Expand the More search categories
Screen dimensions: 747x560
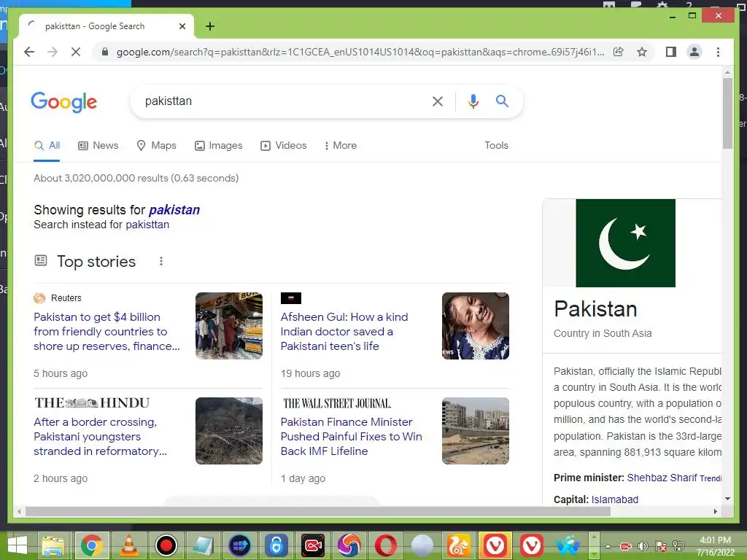340,146
